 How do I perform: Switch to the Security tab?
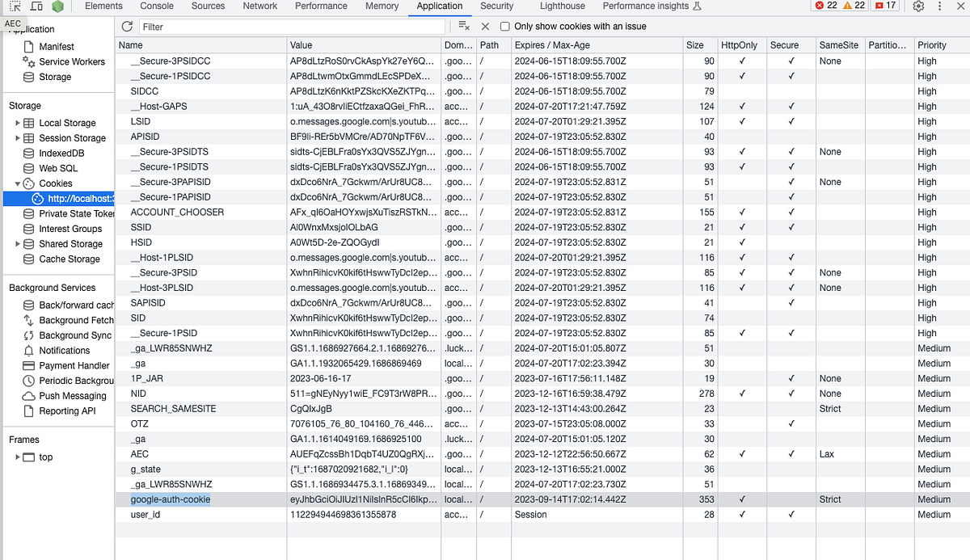tap(496, 6)
